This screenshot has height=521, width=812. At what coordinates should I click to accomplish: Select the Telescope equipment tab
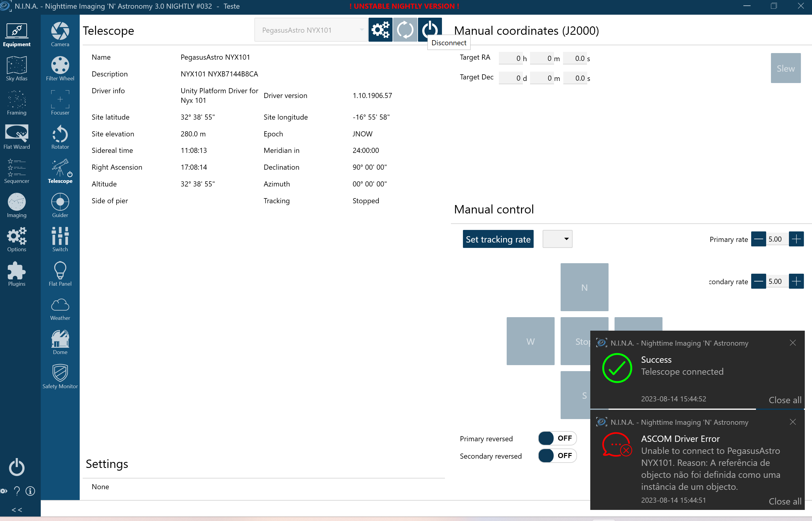60,171
